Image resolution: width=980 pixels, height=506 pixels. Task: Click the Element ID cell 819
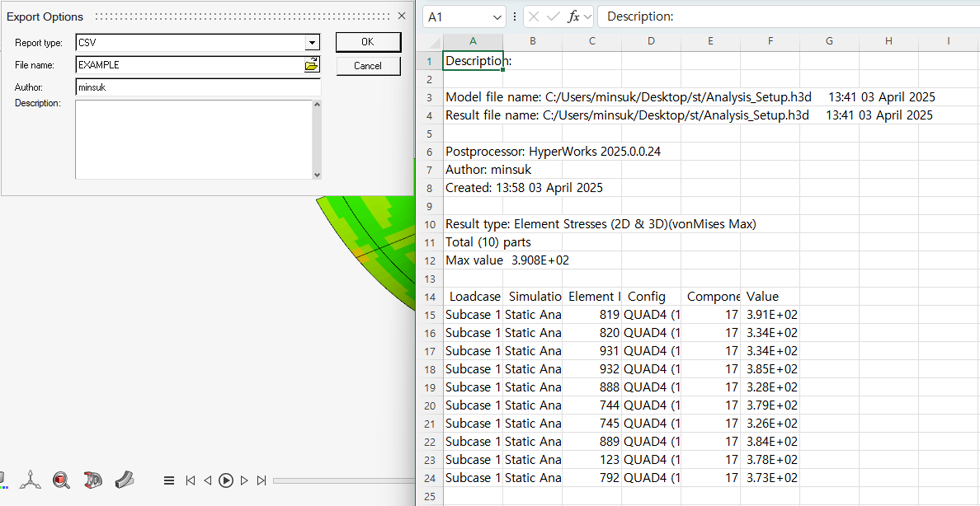[x=592, y=314]
